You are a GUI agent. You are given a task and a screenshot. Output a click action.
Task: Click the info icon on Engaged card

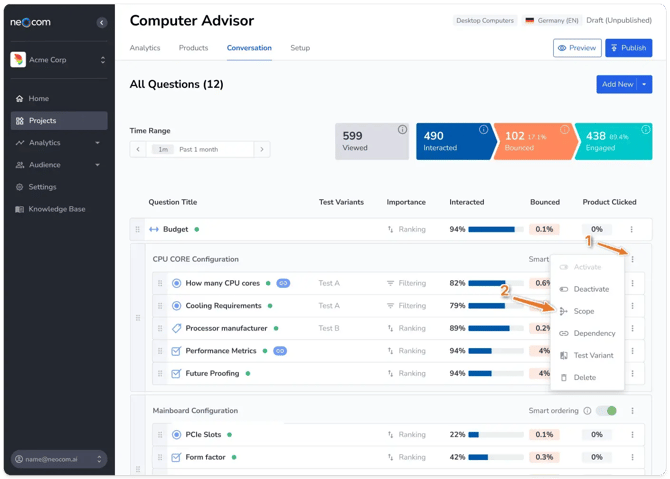tap(645, 130)
